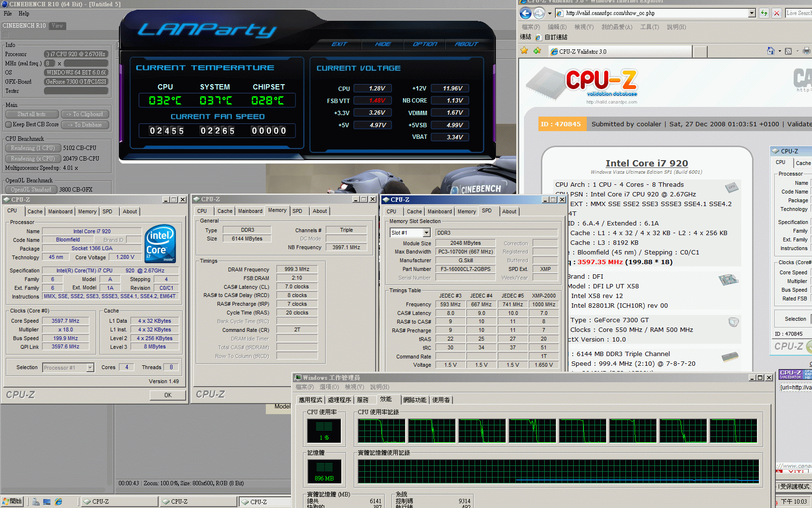Viewport: 812px width, 508px height.
Task: Click the browser Back arrow button
Action: (x=525, y=13)
